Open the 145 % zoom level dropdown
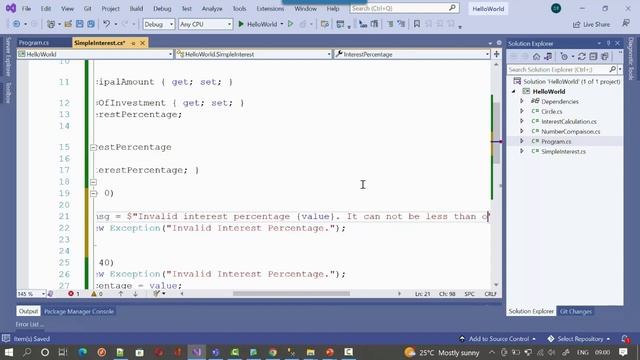The image size is (640, 360). click(31, 293)
